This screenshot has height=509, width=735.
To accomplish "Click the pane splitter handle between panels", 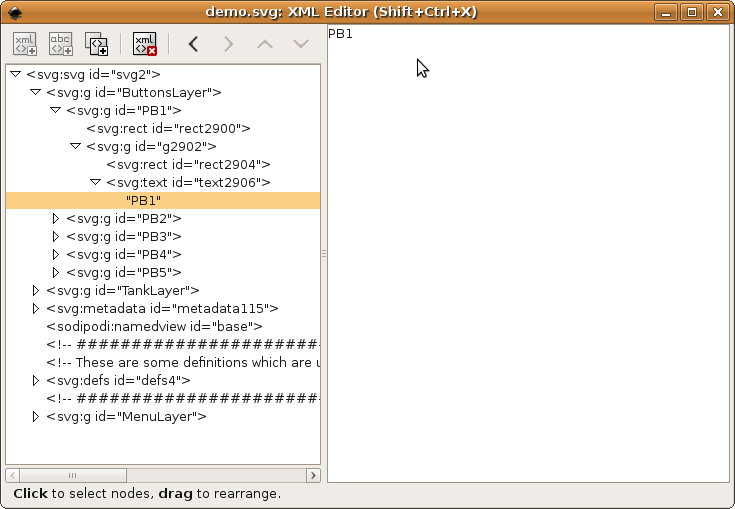I will 324,254.
